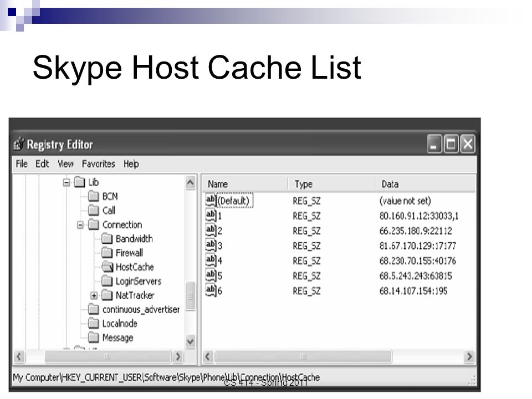
Task: Click the string icon beside (Default)
Action: [x=211, y=200]
